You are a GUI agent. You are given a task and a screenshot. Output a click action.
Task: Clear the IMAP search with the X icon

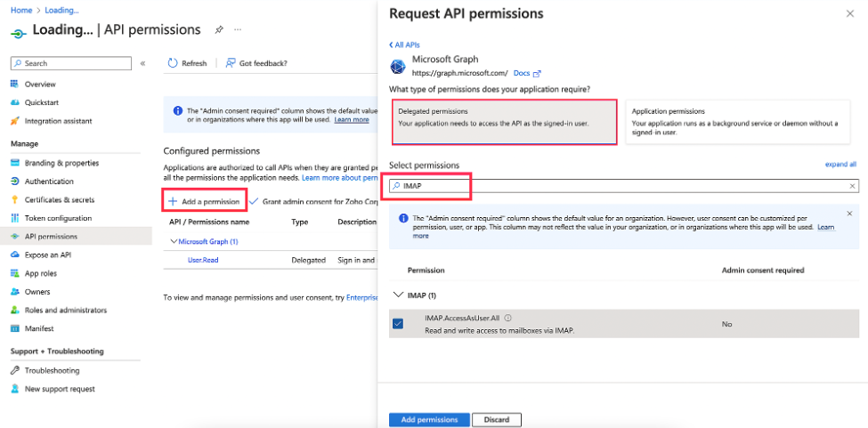tap(852, 186)
